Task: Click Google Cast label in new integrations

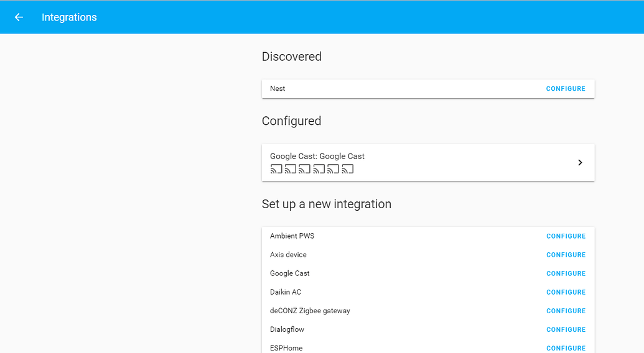Action: pyautogui.click(x=289, y=273)
